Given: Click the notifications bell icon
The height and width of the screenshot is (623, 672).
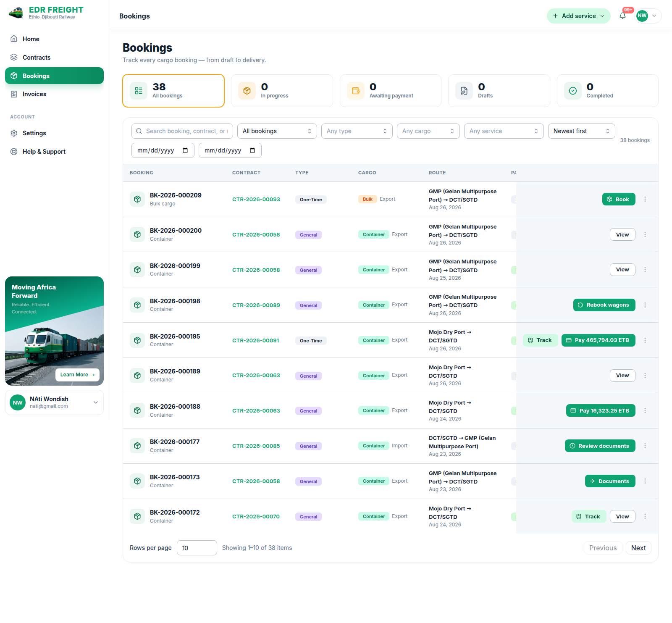Looking at the screenshot, I should click(x=622, y=16).
